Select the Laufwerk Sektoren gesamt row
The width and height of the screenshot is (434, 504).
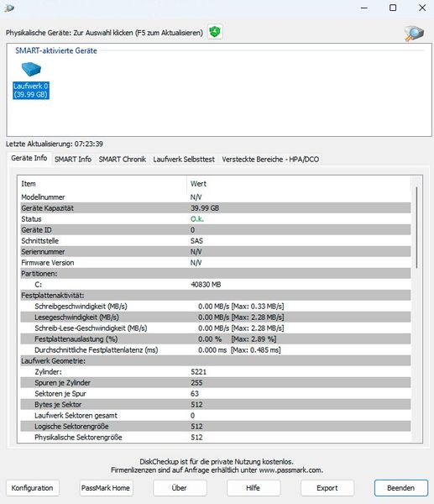pos(216,416)
